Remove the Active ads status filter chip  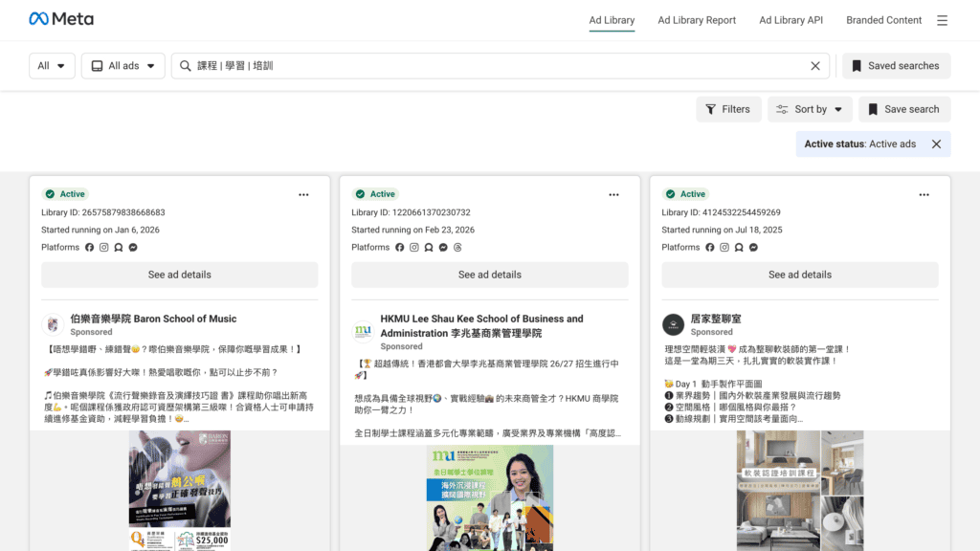pyautogui.click(x=936, y=143)
